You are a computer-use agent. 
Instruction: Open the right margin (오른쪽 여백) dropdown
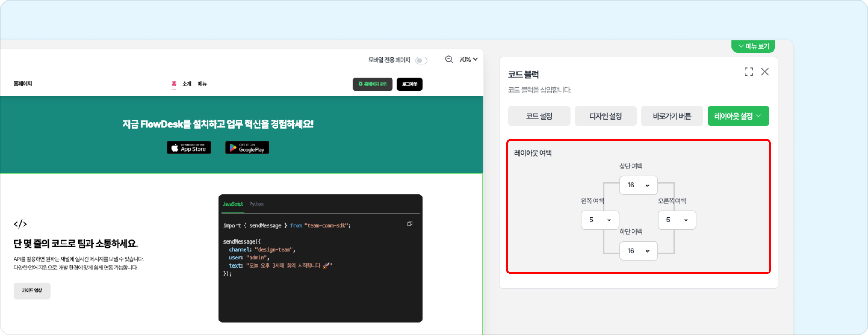677,220
